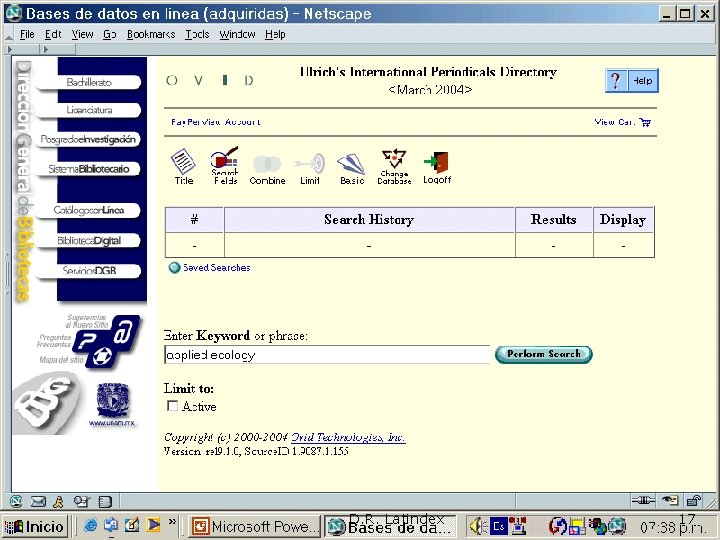Click the cookie eye status bar icon
The image size is (720, 540).
click(x=670, y=501)
